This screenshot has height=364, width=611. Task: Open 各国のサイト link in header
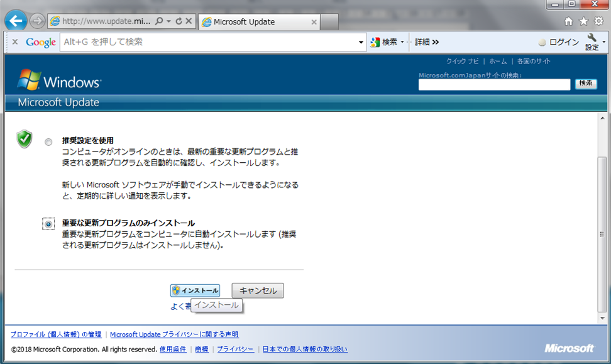[x=534, y=61]
